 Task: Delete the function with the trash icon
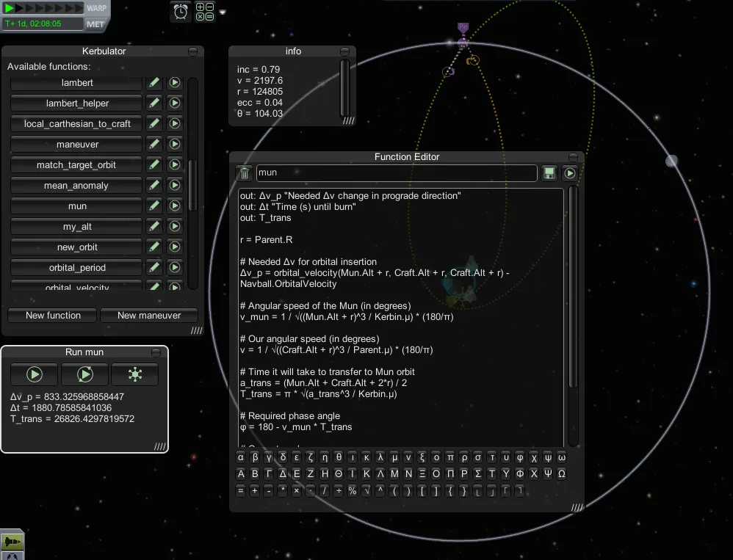point(244,173)
